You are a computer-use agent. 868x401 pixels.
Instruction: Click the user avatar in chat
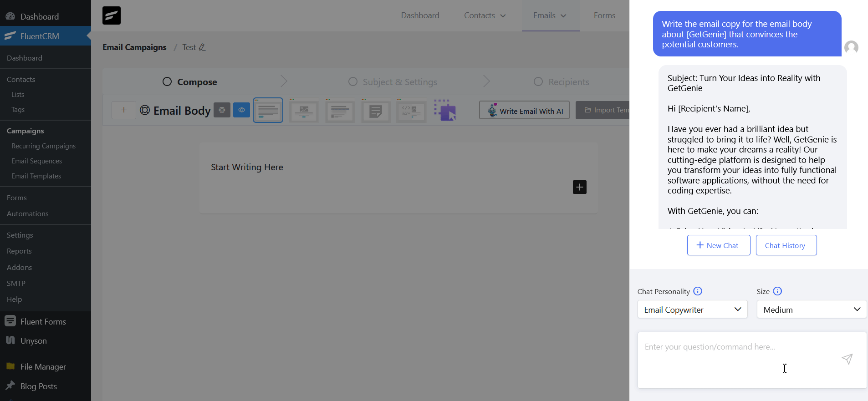(x=851, y=47)
